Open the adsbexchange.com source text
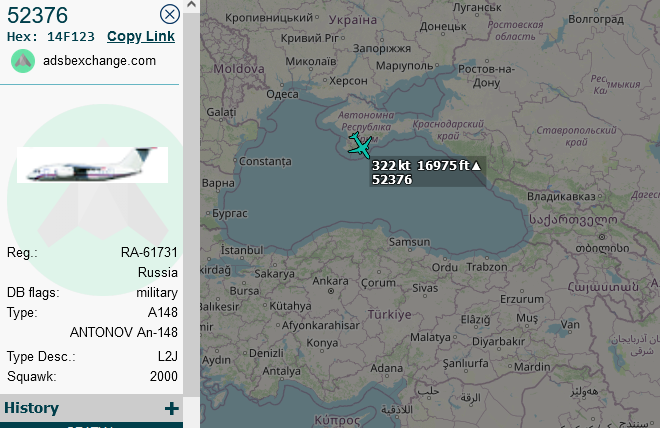The image size is (660, 428). coord(99,61)
